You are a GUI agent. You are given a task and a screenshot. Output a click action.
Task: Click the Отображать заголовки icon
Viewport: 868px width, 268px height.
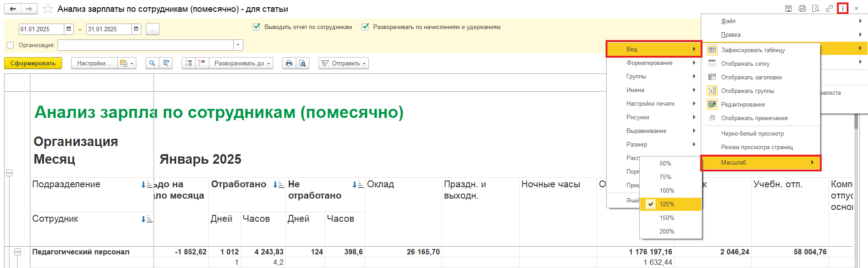tap(712, 77)
